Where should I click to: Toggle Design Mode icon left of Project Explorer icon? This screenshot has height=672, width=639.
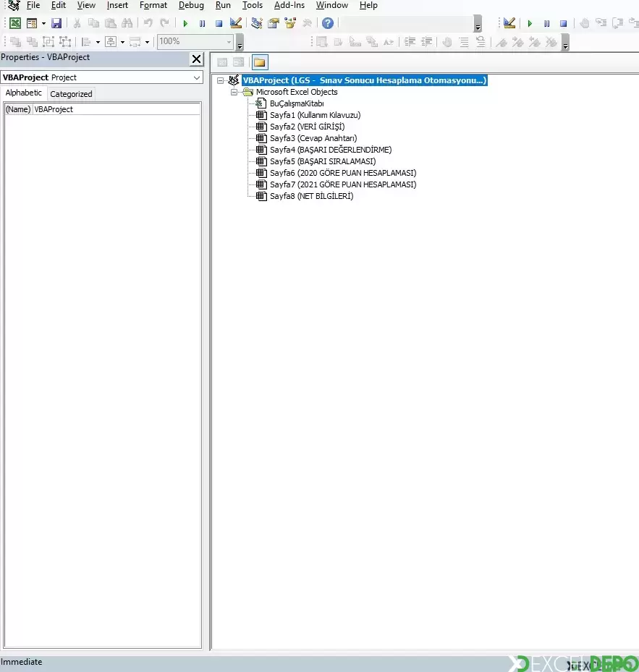(236, 23)
